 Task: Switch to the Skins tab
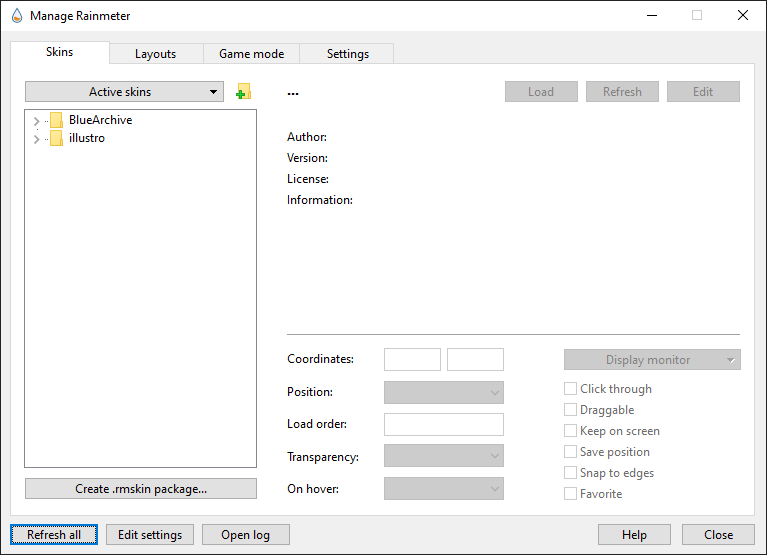pos(60,52)
